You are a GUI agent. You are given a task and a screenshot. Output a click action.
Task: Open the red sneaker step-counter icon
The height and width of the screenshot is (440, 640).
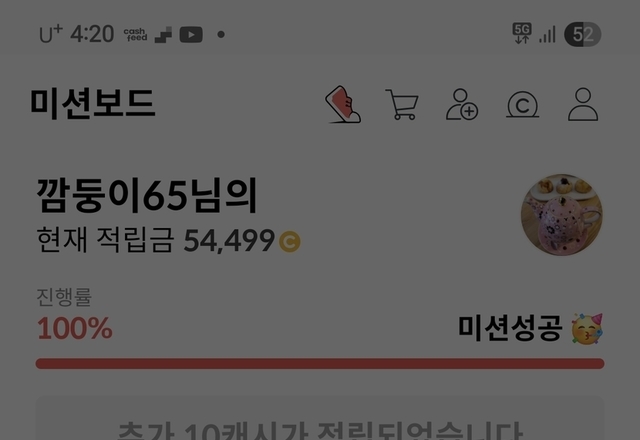pyautogui.click(x=343, y=104)
